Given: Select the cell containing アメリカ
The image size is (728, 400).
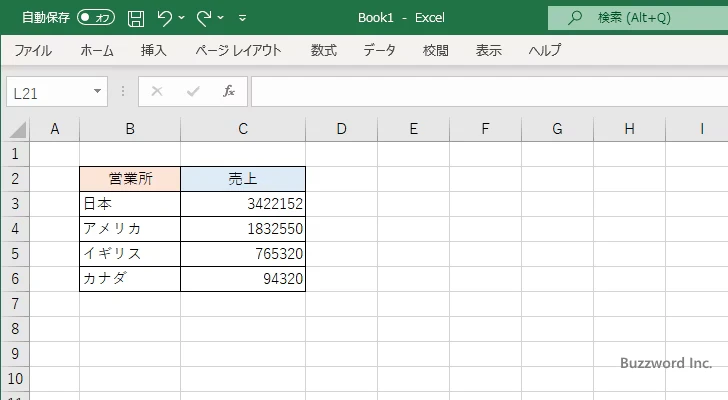Looking at the screenshot, I should [130, 229].
